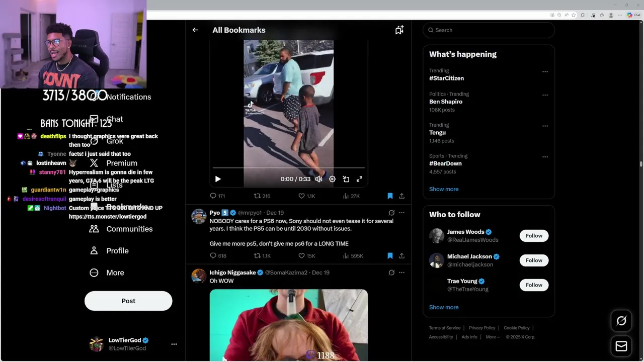Open browser Settings and more menu
This screenshot has width=644, height=362.
point(620,15)
